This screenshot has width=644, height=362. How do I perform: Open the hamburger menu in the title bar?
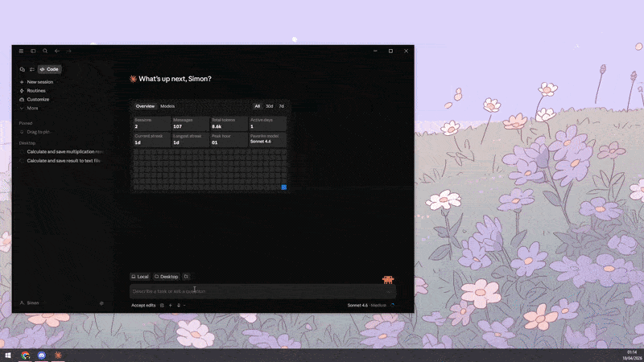[x=21, y=51]
